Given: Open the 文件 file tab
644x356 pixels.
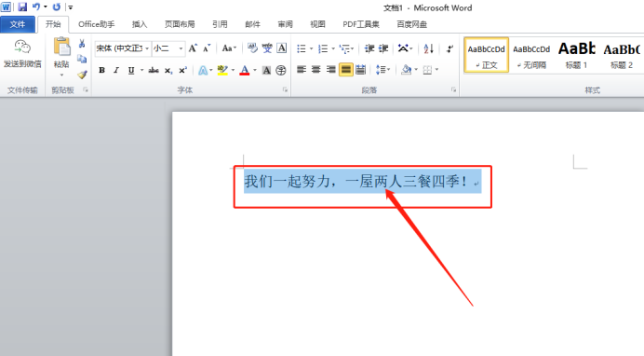Looking at the screenshot, I should pyautogui.click(x=18, y=24).
